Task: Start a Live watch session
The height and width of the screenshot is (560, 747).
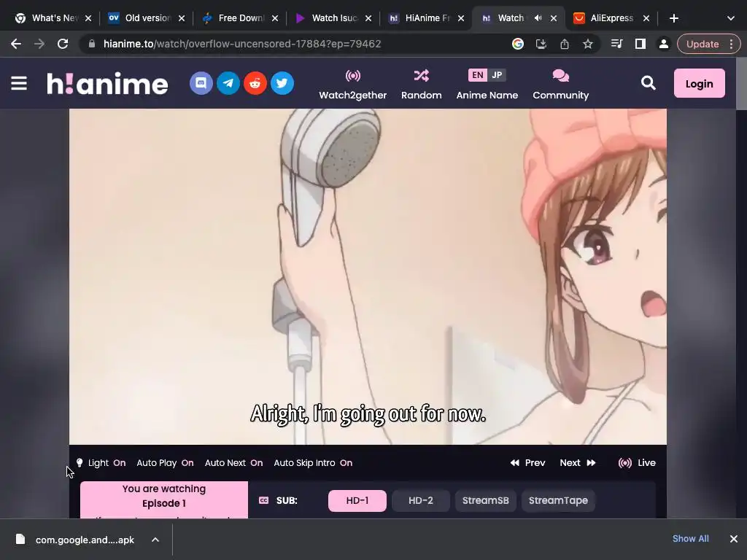Action: (x=636, y=463)
